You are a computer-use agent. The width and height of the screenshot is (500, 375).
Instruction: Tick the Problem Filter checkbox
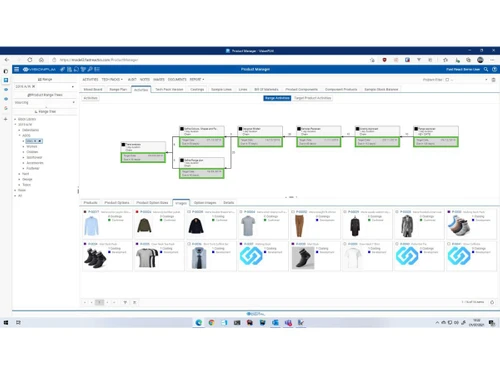tap(447, 80)
